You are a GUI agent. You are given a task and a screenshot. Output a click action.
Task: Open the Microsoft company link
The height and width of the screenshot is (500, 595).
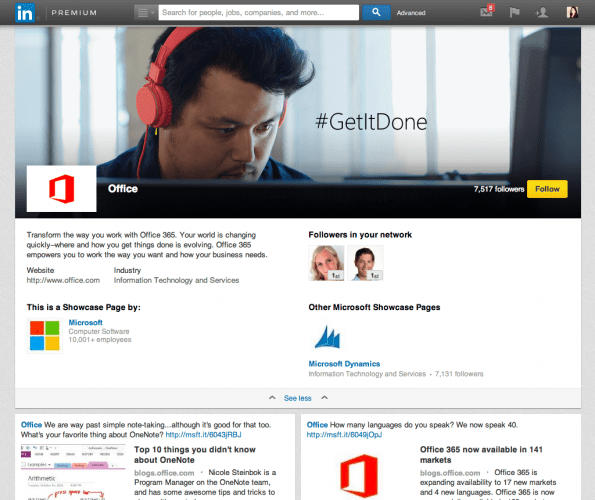[x=85, y=322]
